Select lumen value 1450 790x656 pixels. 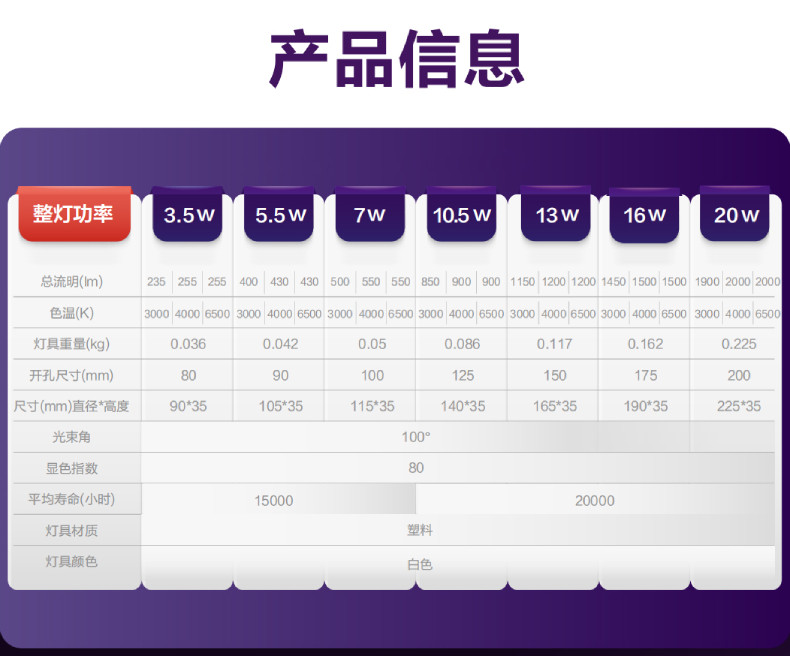pyautogui.click(x=613, y=282)
